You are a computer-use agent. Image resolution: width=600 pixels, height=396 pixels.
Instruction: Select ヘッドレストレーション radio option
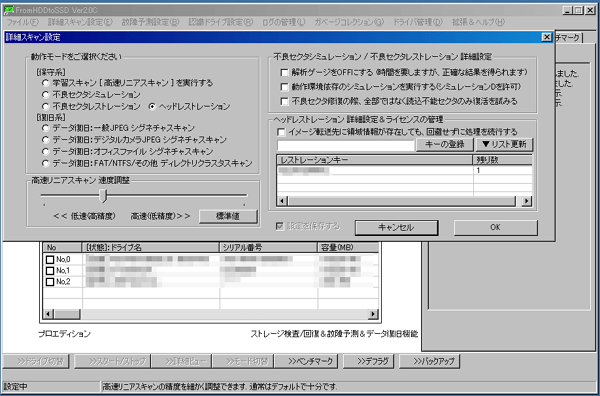coord(152,106)
